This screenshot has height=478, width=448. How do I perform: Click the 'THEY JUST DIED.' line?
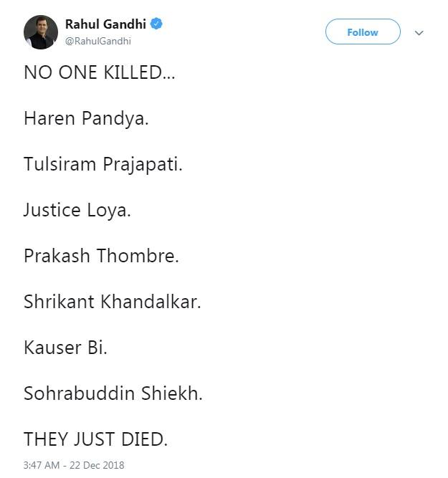pyautogui.click(x=95, y=439)
